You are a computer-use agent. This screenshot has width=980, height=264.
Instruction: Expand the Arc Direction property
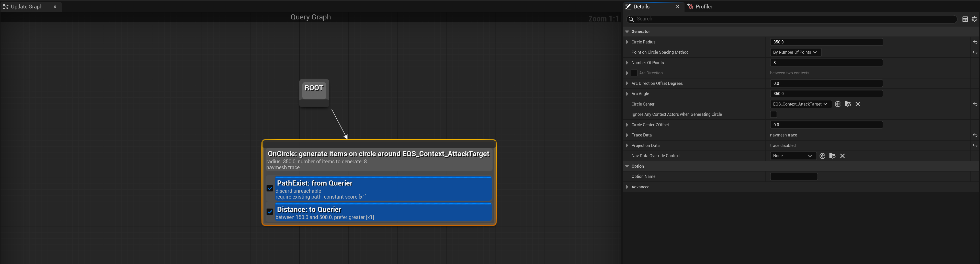(627, 73)
